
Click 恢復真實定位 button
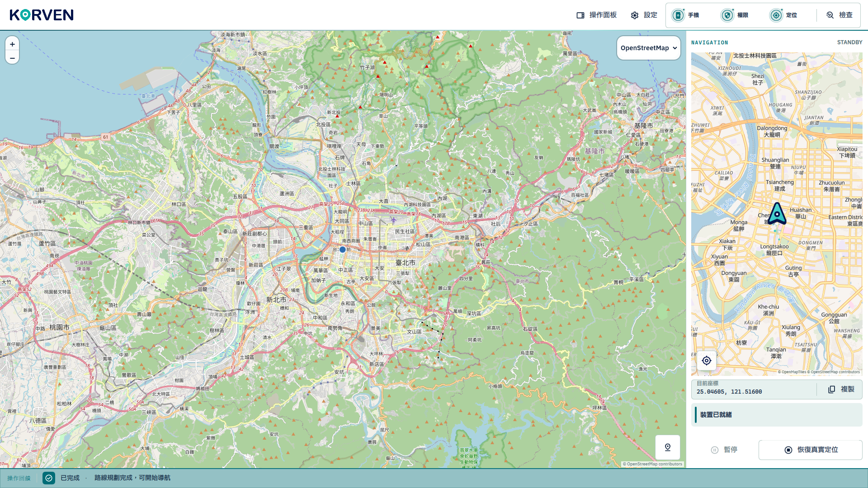(x=811, y=450)
